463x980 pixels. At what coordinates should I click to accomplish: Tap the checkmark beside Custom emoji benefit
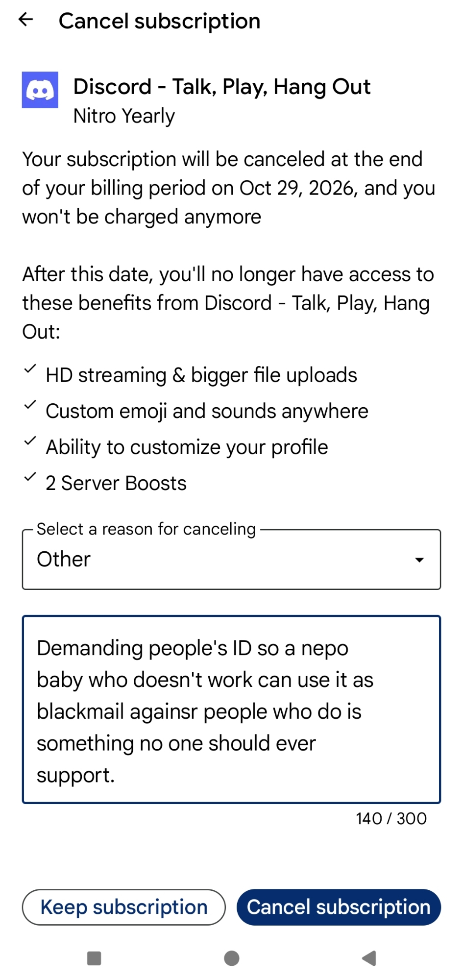[30, 405]
